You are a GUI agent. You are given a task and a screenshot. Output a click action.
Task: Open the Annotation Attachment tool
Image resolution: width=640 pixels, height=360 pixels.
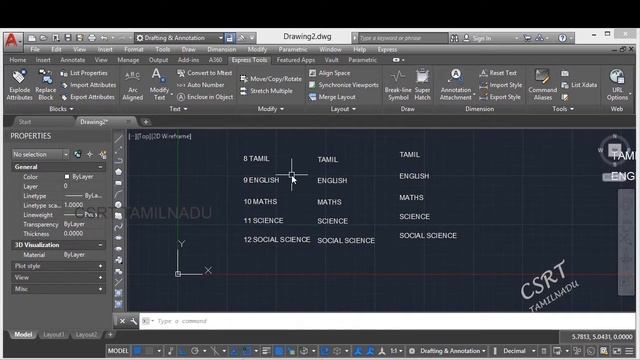click(456, 85)
